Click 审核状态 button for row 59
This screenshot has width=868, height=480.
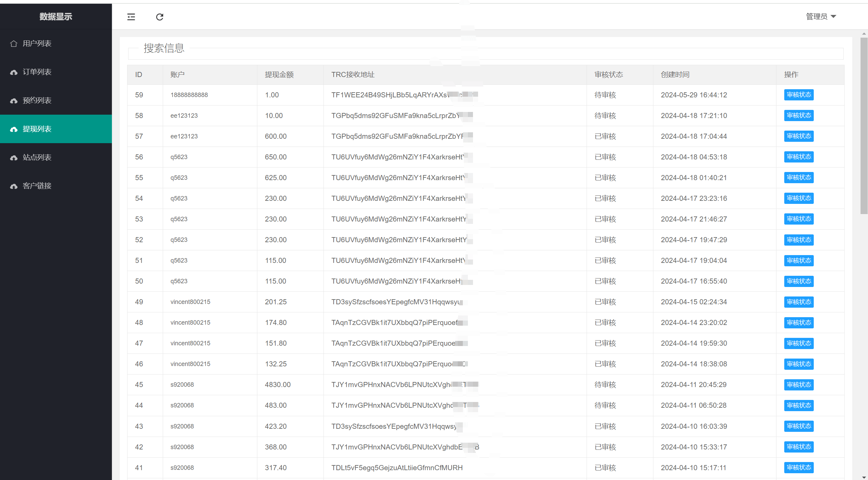coord(799,95)
